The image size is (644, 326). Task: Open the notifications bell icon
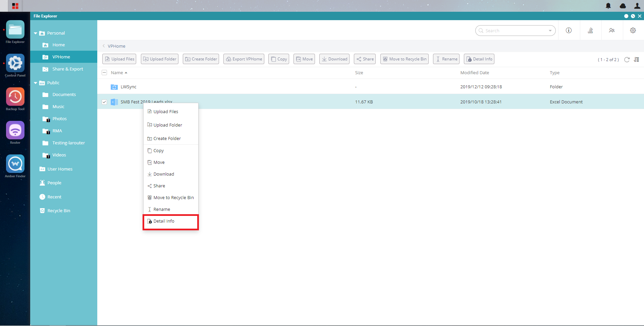608,6
